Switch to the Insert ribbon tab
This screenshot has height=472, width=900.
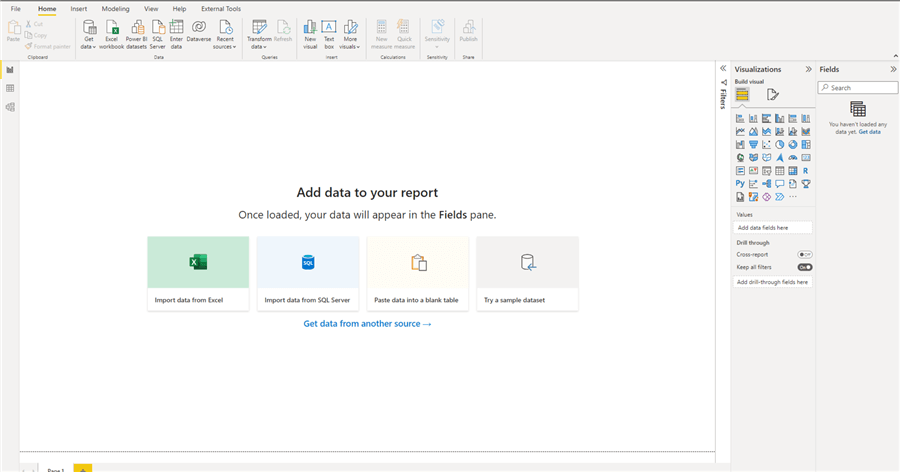[x=79, y=8]
